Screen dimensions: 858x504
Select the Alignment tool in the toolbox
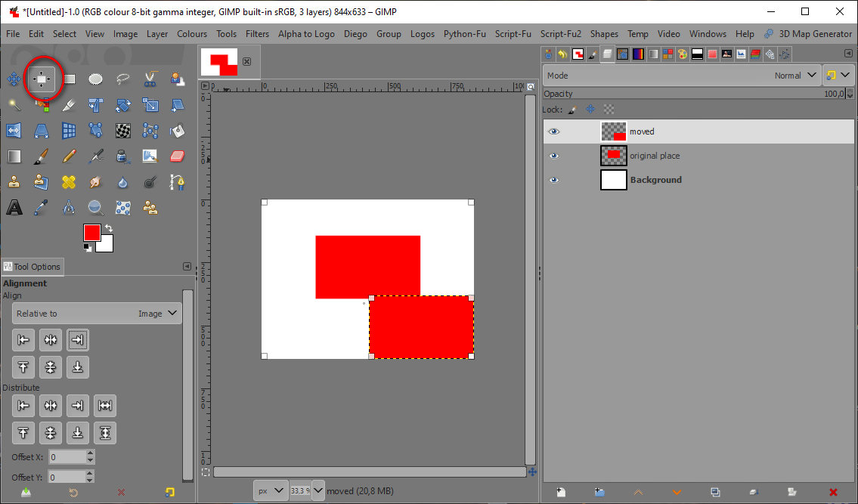pos(42,79)
